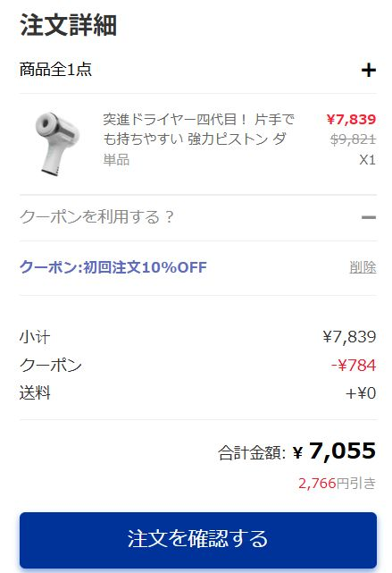Click the 送料 shipping fee +¥0
The height and width of the screenshot is (573, 392).
361,393
